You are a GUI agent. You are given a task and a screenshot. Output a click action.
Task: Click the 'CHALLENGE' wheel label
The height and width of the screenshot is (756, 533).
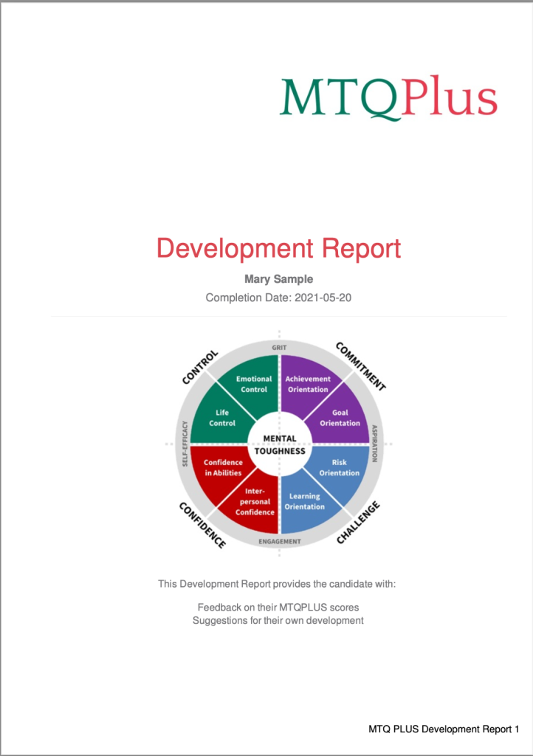(358, 523)
